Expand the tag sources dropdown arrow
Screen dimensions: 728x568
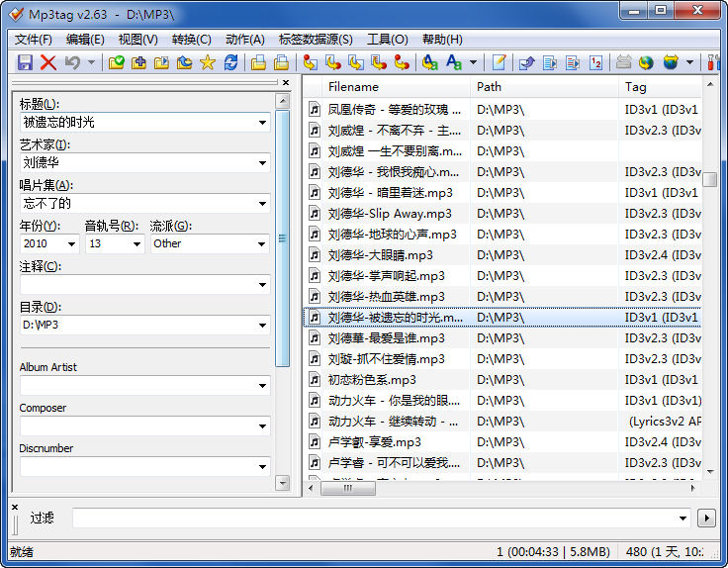tap(690, 61)
